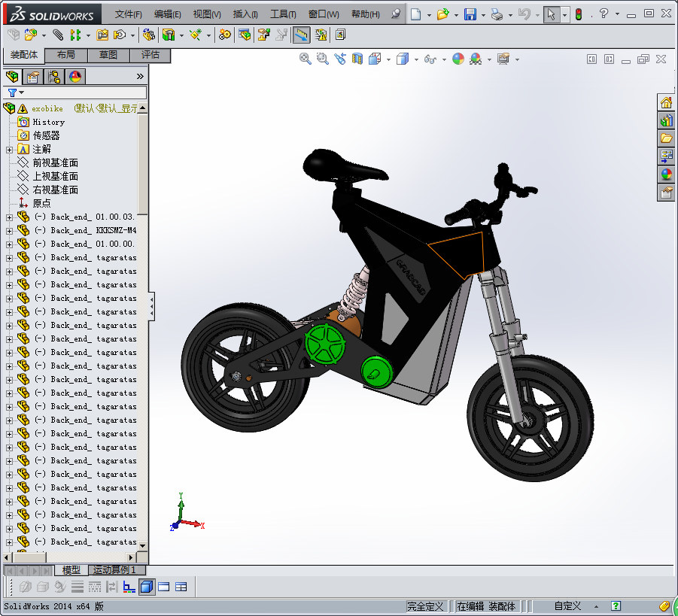678x616 pixels.
Task: Open the ConfigurationManager tab icon
Action: [54, 77]
